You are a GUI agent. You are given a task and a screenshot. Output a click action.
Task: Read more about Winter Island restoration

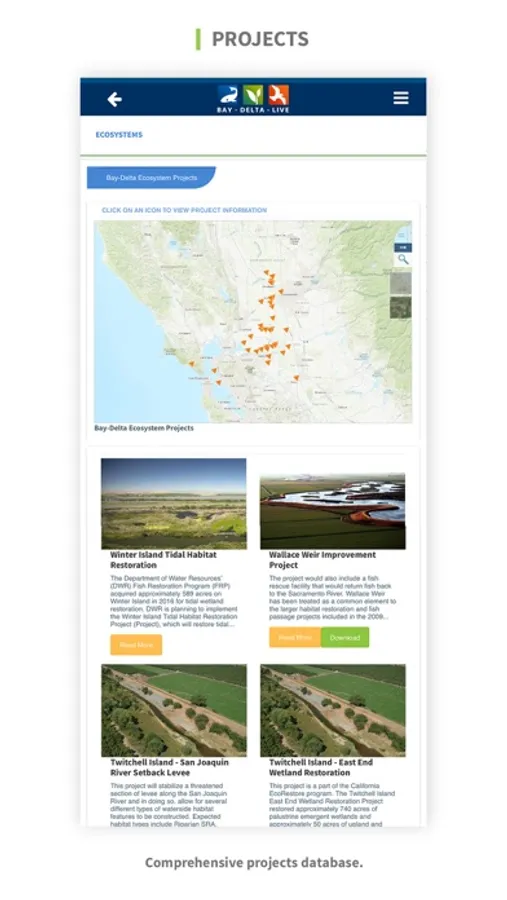pyautogui.click(x=136, y=645)
